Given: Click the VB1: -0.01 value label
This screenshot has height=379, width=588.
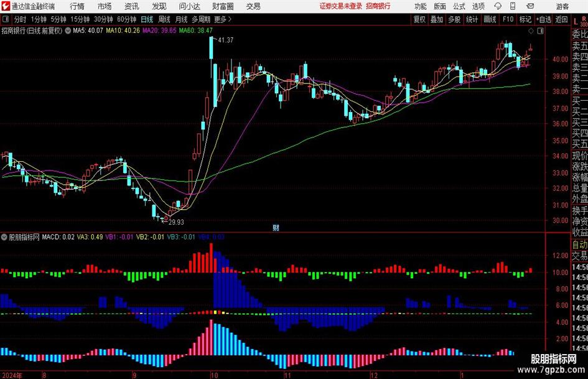Looking at the screenshot, I should tap(119, 236).
